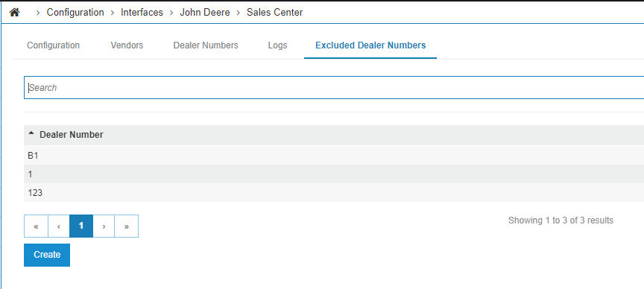Select the B1 dealer number row
Screen dimensions: 644x289
[x=334, y=156]
